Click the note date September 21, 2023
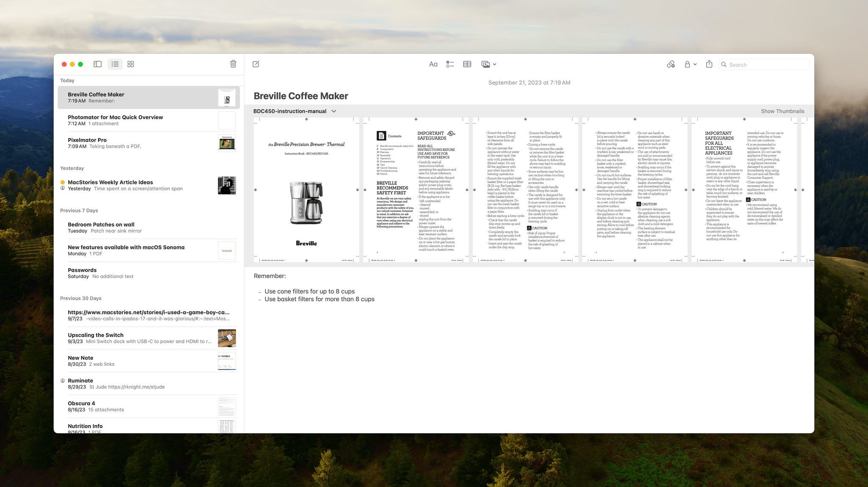 pos(529,83)
